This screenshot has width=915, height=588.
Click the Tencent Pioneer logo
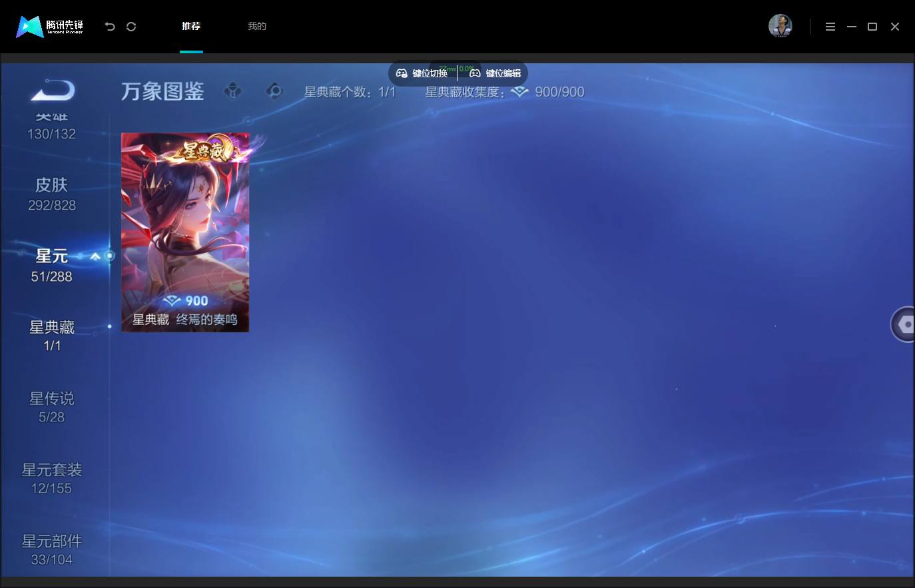pyautogui.click(x=51, y=27)
